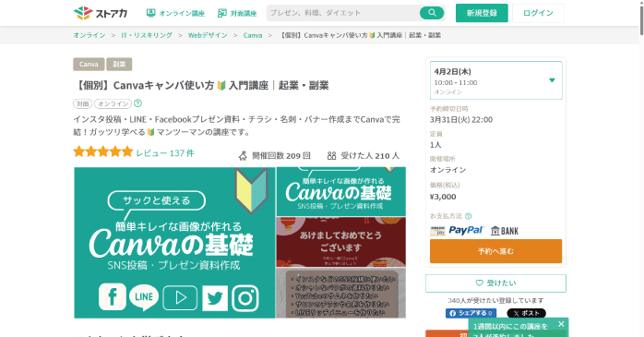Click the 開催回数 icon
The image size is (644, 337).
(x=243, y=156)
